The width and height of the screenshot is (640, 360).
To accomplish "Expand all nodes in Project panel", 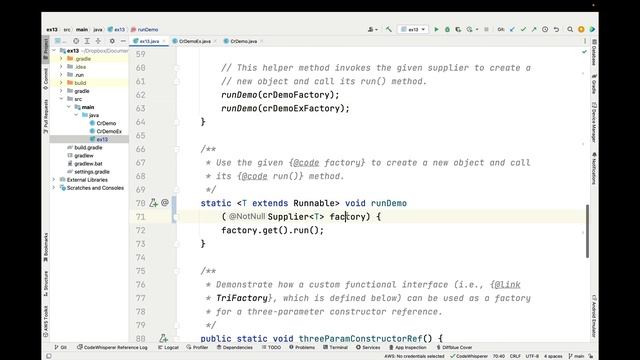I will 87,41.
